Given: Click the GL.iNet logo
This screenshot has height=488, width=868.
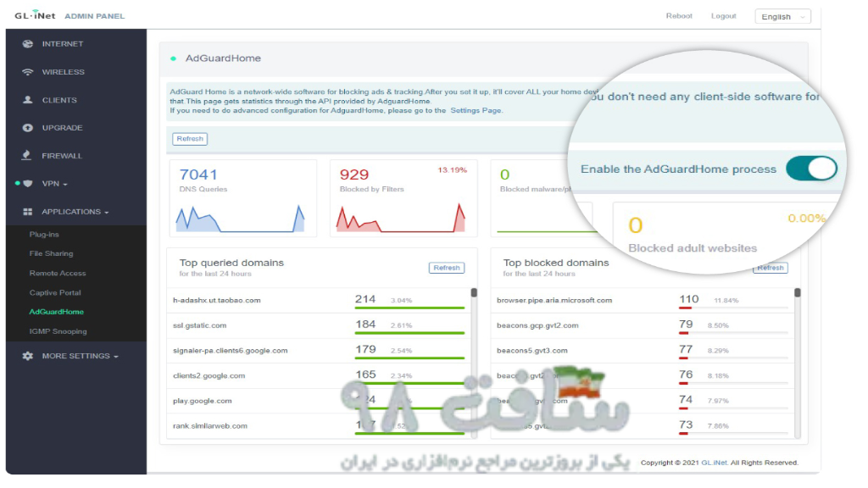Looking at the screenshot, I should tap(35, 15).
